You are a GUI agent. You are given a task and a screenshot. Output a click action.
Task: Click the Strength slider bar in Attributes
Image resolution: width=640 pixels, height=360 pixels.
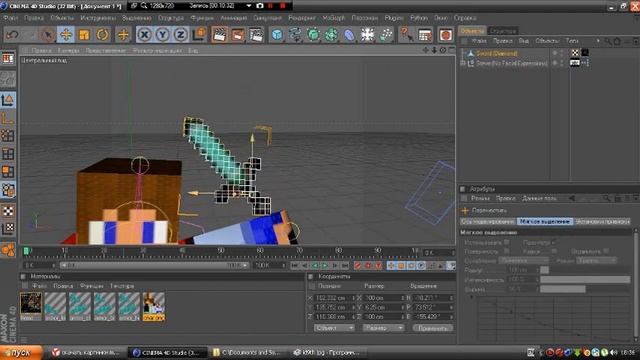coord(585,280)
